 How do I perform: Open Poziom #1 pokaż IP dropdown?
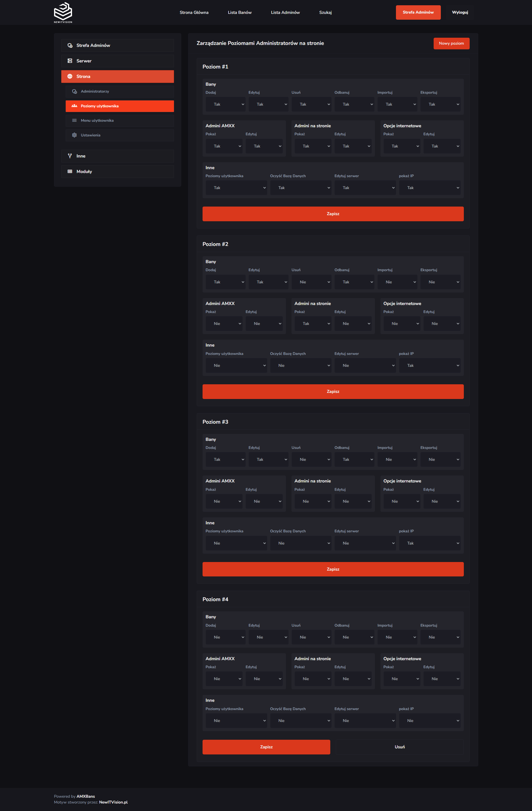(430, 188)
